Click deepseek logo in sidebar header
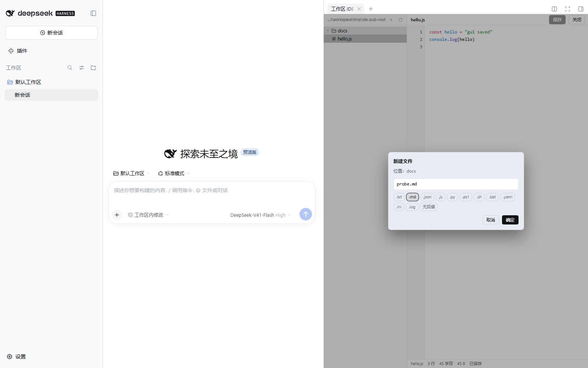Viewport: 588px width, 368px height. [x=40, y=13]
